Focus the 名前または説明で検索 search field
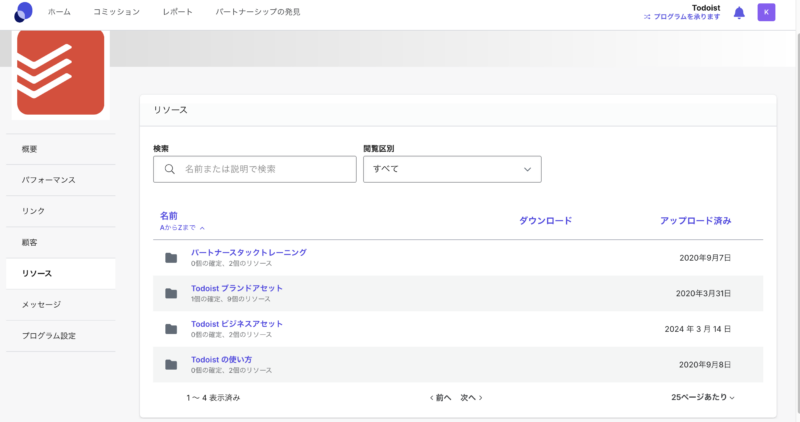 (x=265, y=170)
